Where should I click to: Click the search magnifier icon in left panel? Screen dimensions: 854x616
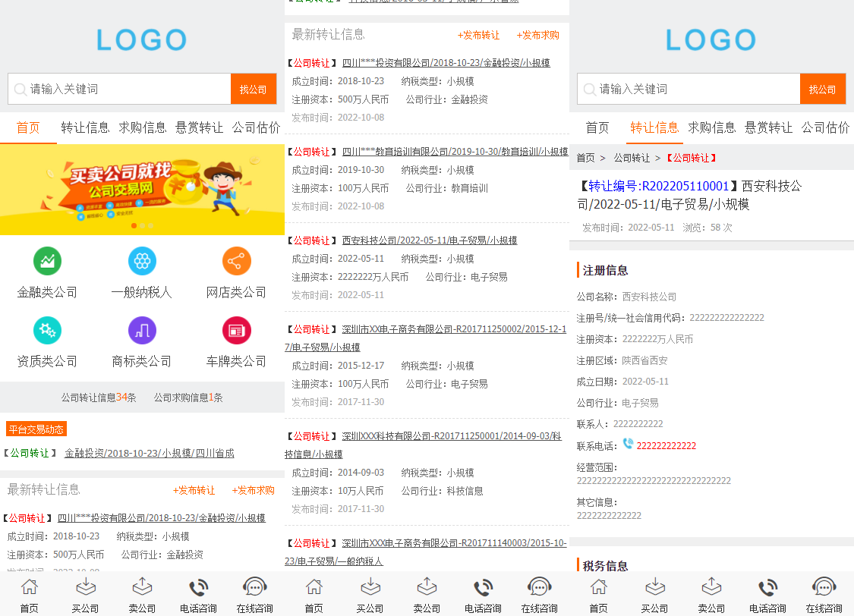(x=20, y=90)
